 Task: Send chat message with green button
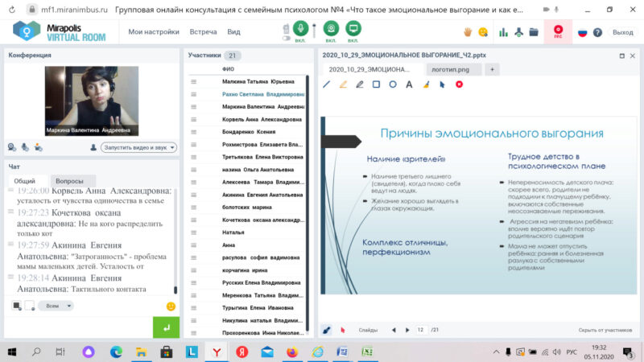point(167,327)
